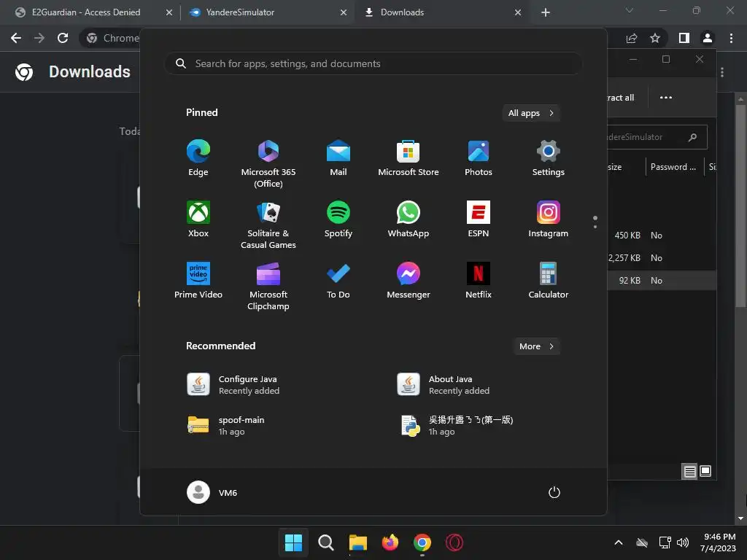Open the Calculator app

549,281
